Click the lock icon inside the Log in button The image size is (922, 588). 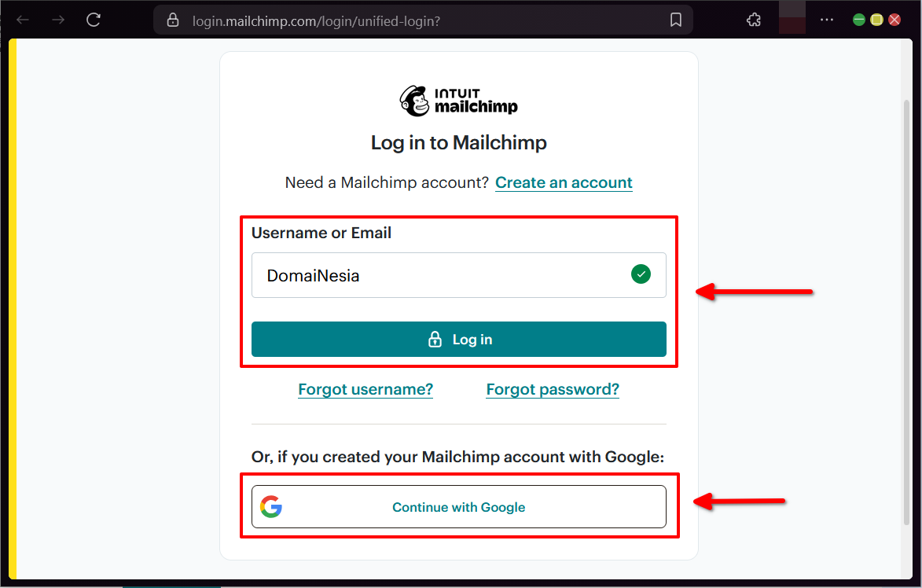pos(434,339)
